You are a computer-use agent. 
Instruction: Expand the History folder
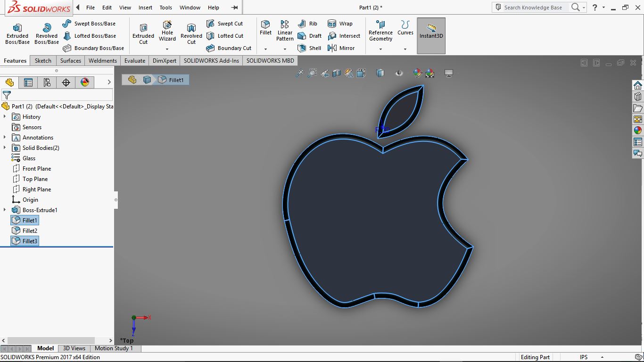coord(5,116)
